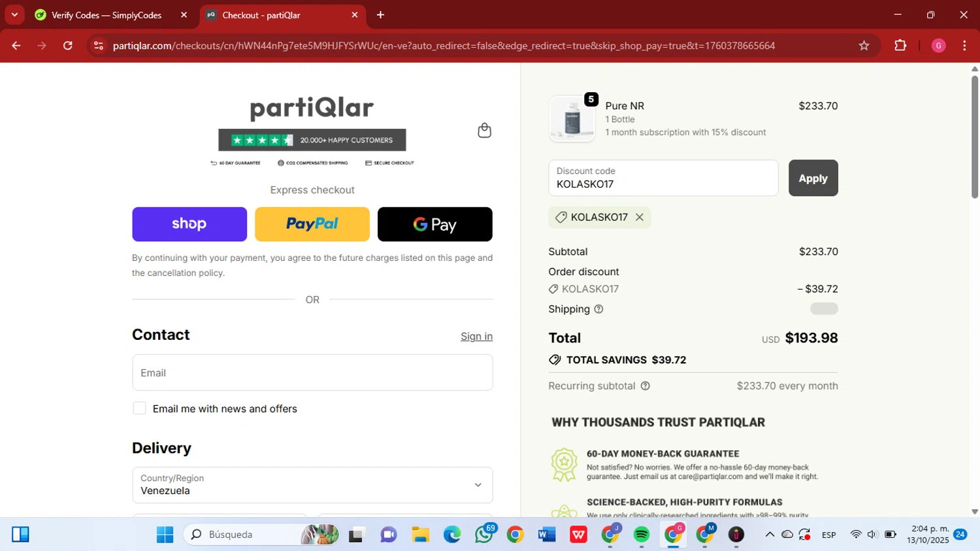Click the browser back arrow
The image size is (980, 551).
pos(16,46)
